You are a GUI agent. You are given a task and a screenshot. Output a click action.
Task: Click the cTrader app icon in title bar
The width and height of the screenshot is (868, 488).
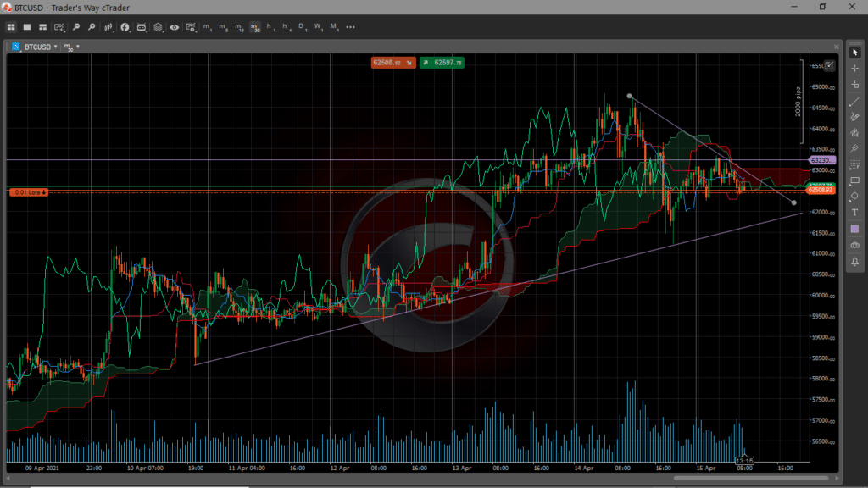pyautogui.click(x=7, y=8)
